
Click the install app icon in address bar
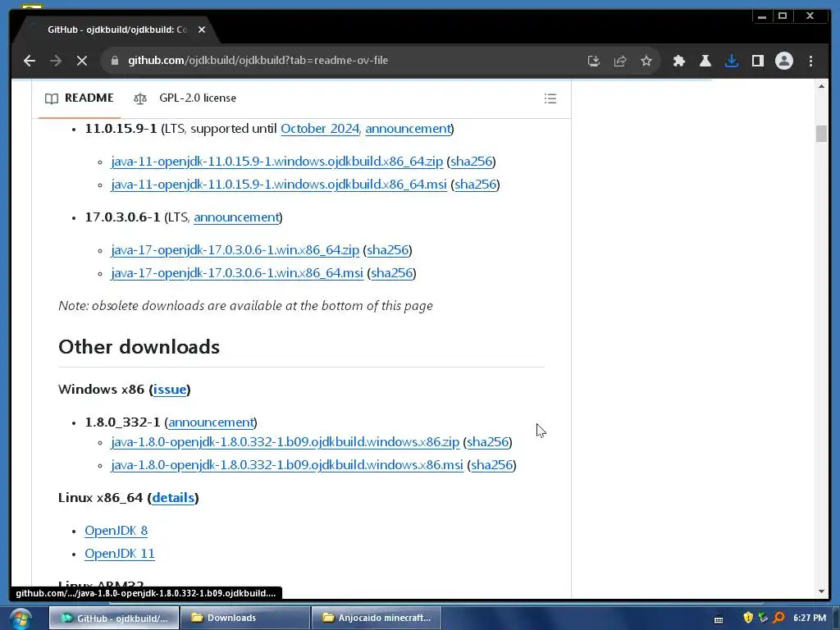pos(594,61)
